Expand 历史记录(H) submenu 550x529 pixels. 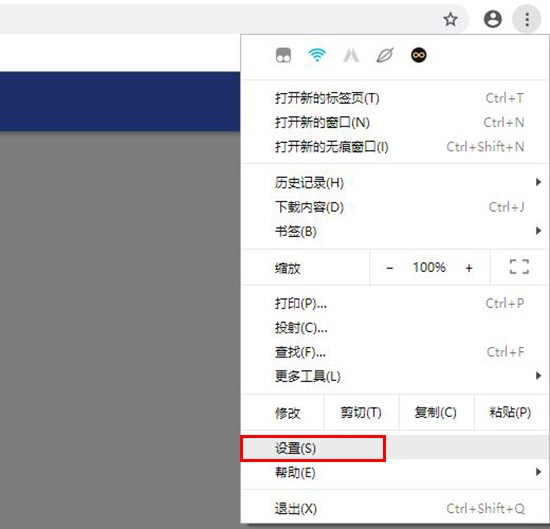(x=395, y=183)
